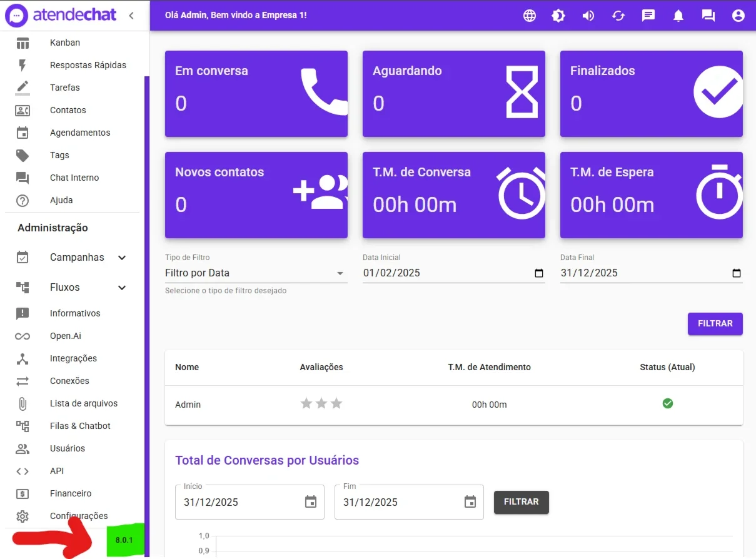Click the pencil Tarefas icon
The width and height of the screenshot is (756, 559).
click(23, 86)
